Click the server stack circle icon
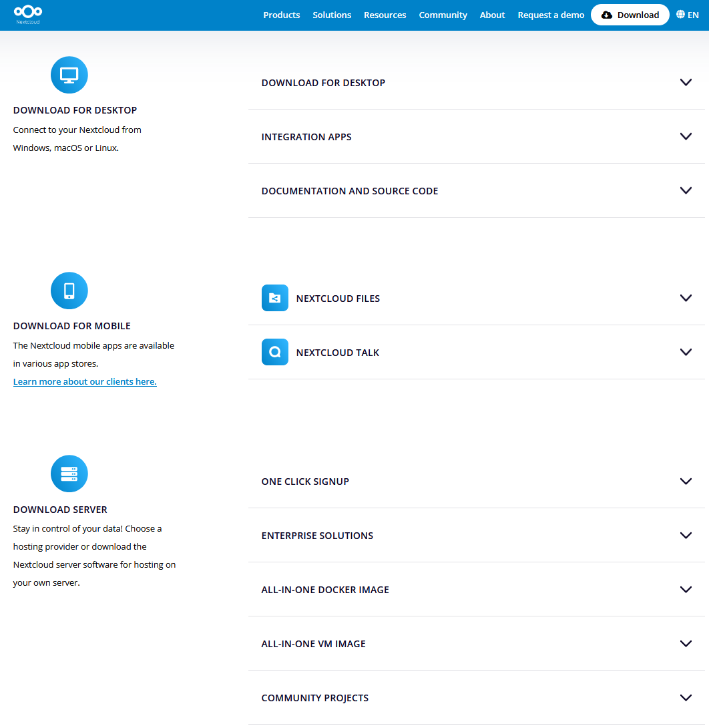This screenshot has width=709, height=728. tap(69, 474)
